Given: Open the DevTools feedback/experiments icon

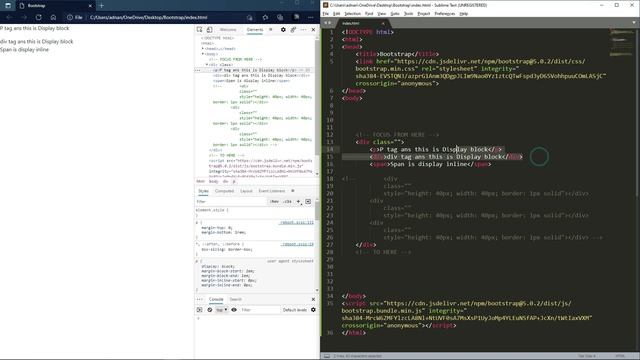Looking at the screenshot, I should [293, 30].
